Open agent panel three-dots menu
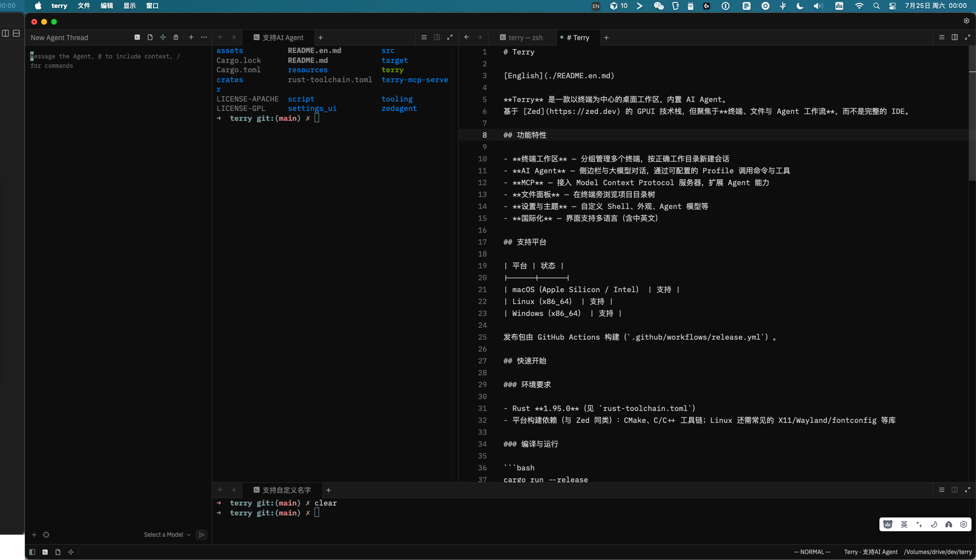Viewport: 976px width, 560px height. pos(204,37)
